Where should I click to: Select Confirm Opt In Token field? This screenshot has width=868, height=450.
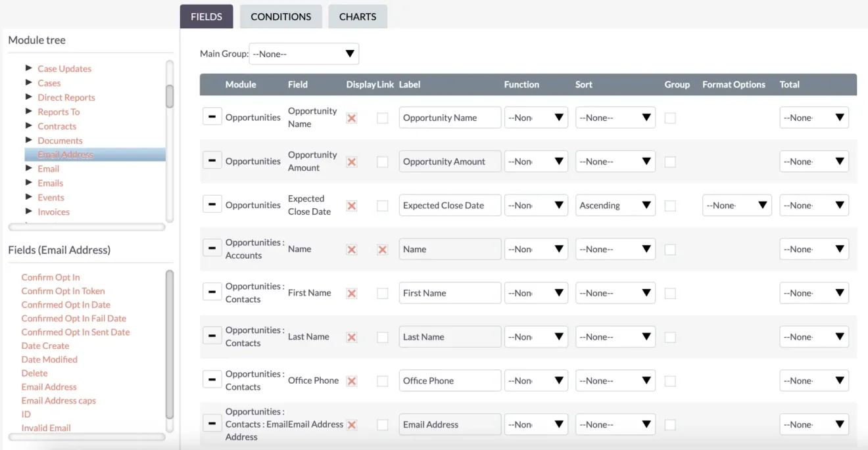[63, 290]
